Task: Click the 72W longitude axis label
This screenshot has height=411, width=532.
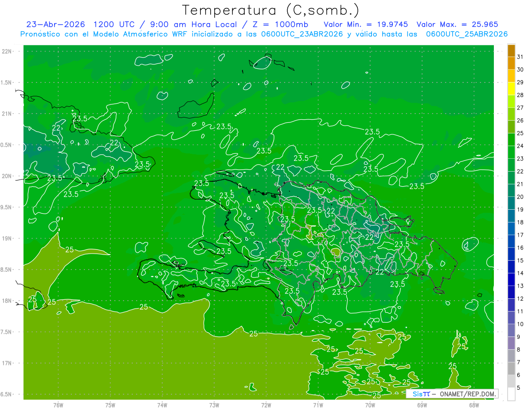Action: [x=266, y=405]
